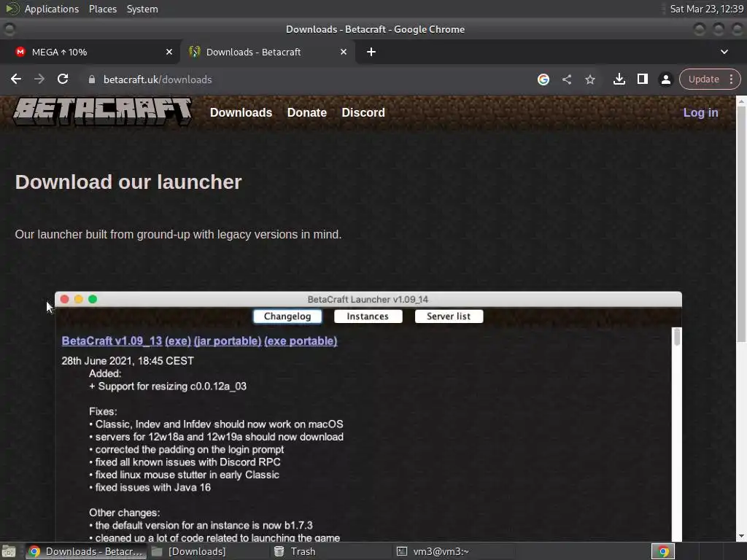Viewport: 747px width, 560px height.
Task: Select the Server list button
Action: pyautogui.click(x=449, y=316)
